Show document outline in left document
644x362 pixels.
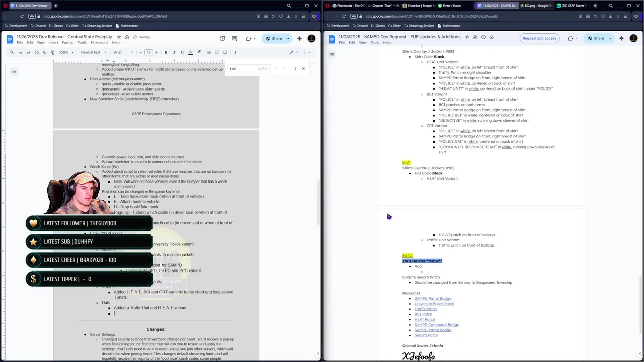tap(14, 72)
